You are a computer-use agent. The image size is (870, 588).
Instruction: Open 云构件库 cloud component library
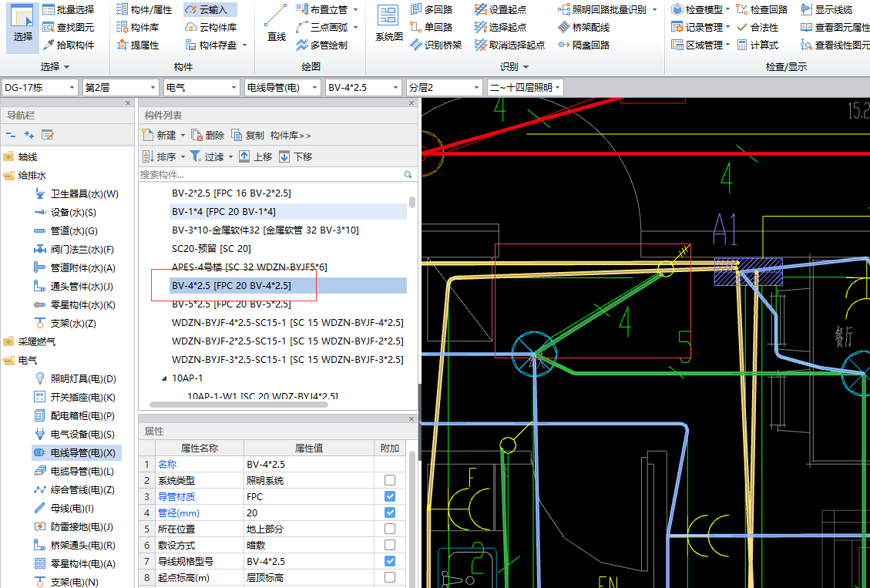211,27
